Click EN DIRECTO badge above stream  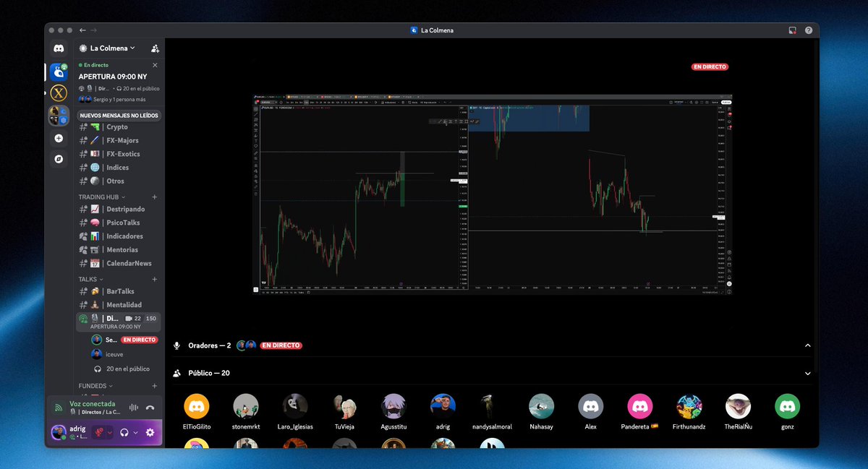coord(710,66)
